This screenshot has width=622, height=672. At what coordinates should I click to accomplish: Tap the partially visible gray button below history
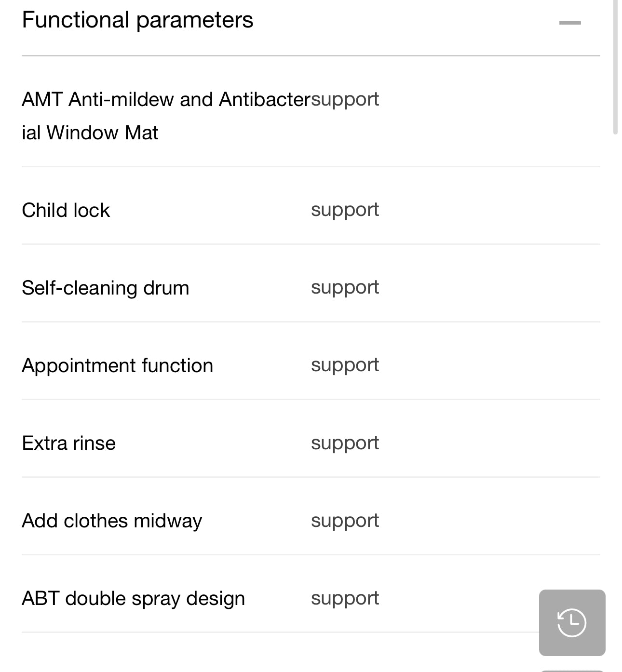(572, 670)
